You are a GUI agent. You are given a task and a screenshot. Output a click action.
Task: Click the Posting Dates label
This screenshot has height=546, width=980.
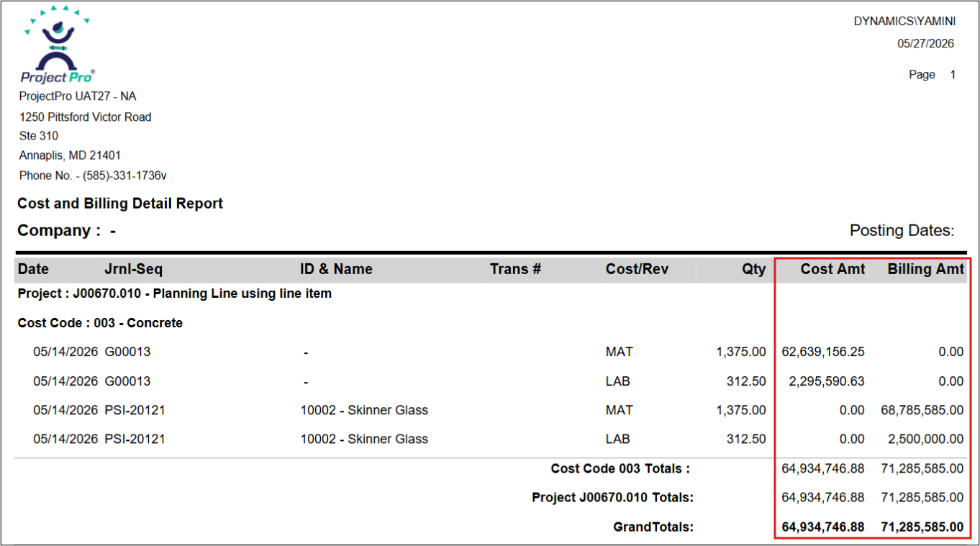pyautogui.click(x=902, y=231)
